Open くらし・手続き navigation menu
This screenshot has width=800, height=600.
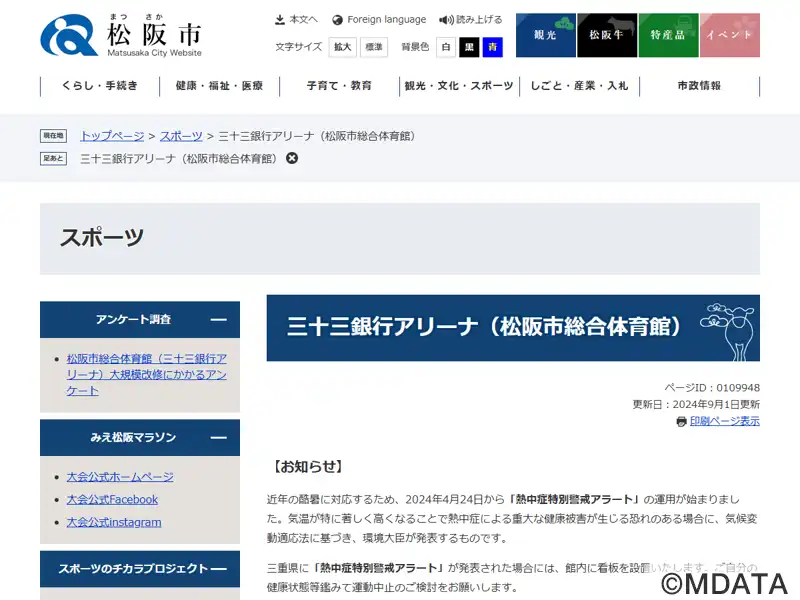(x=100, y=86)
